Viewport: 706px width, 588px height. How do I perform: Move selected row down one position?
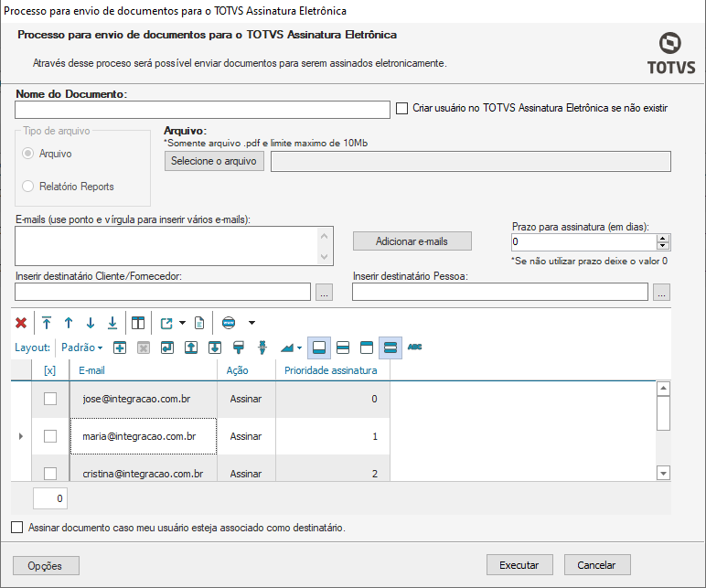[91, 323]
